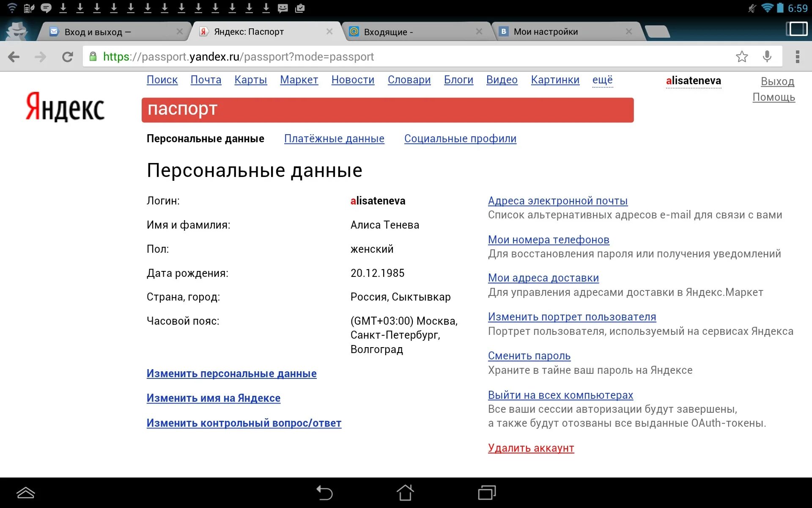Open the "Сменить пароль" link

coord(529,356)
